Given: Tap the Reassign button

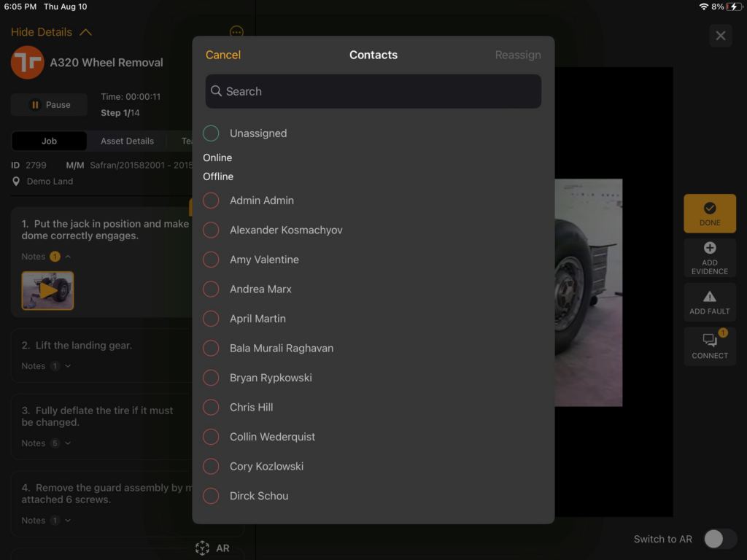Looking at the screenshot, I should [518, 55].
